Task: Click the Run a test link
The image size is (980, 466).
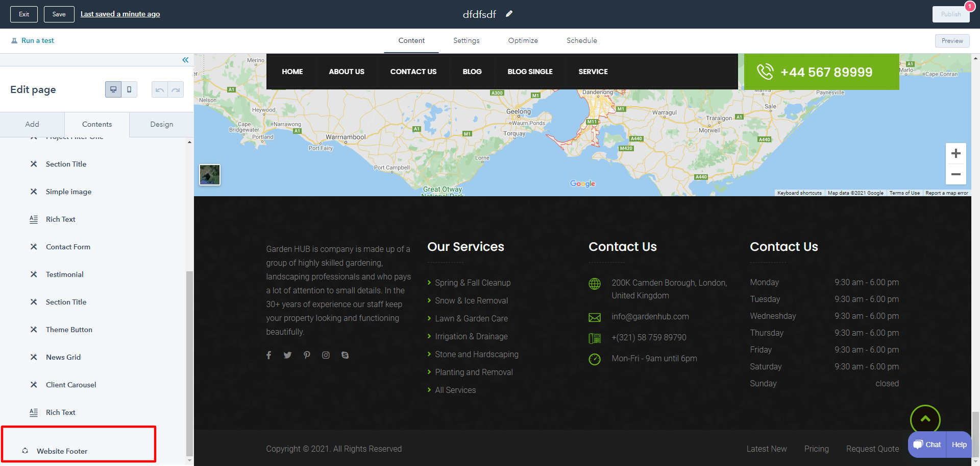Action: (37, 40)
